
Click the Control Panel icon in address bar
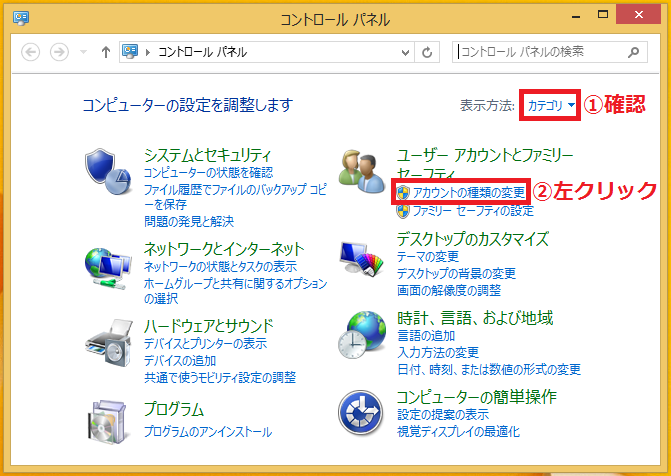[x=130, y=51]
